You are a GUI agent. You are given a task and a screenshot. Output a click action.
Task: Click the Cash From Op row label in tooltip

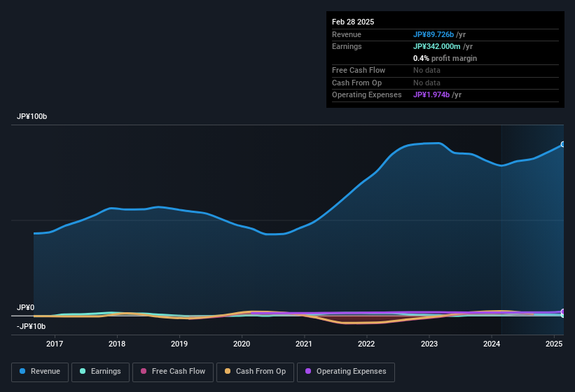(356, 83)
